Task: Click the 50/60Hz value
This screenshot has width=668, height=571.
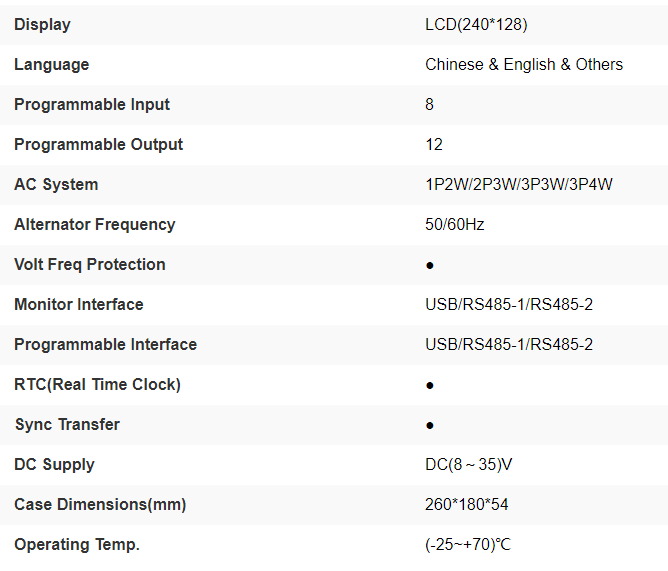Action: pyautogui.click(x=454, y=224)
